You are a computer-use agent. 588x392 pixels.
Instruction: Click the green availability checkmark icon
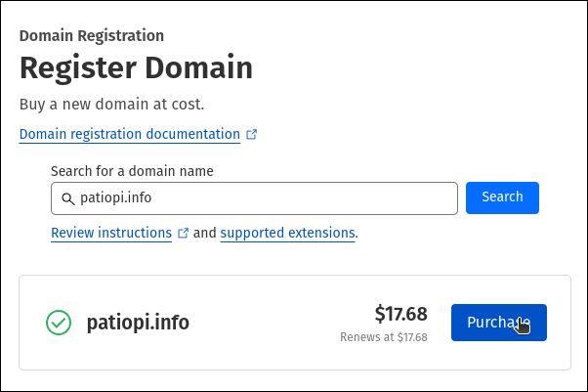pos(59,323)
